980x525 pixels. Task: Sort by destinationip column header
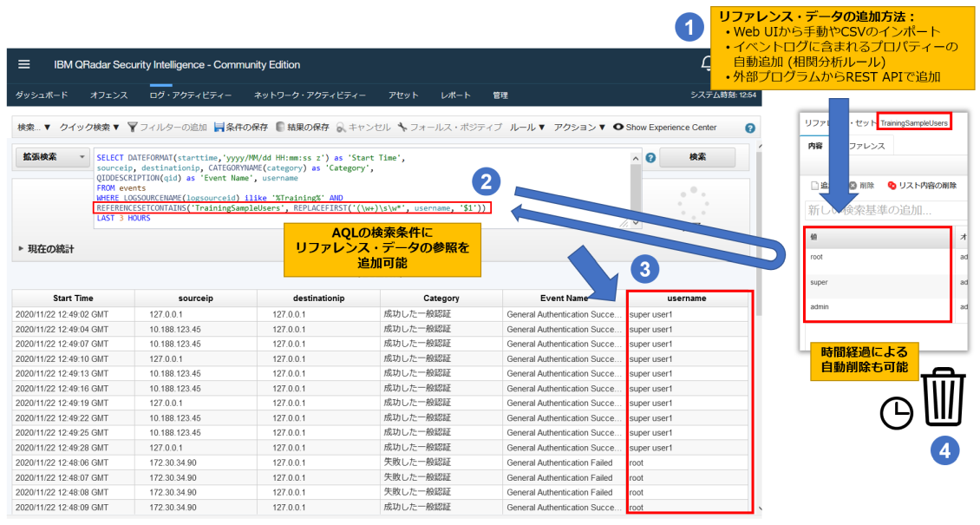click(319, 299)
